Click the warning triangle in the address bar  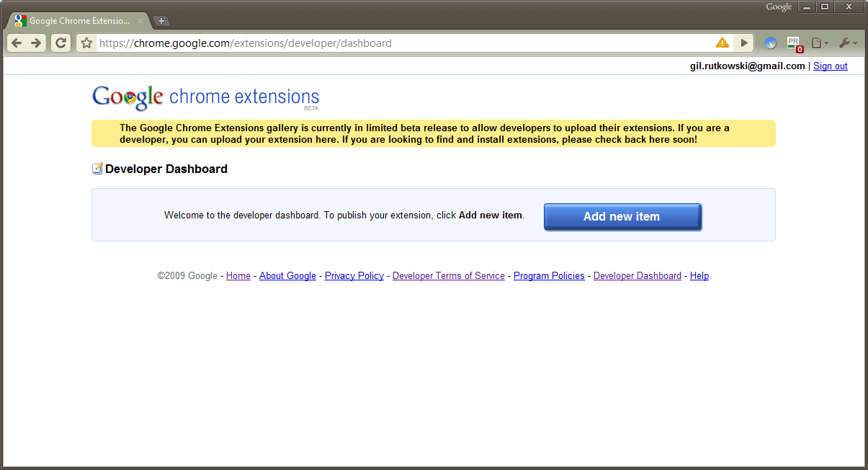[x=722, y=43]
